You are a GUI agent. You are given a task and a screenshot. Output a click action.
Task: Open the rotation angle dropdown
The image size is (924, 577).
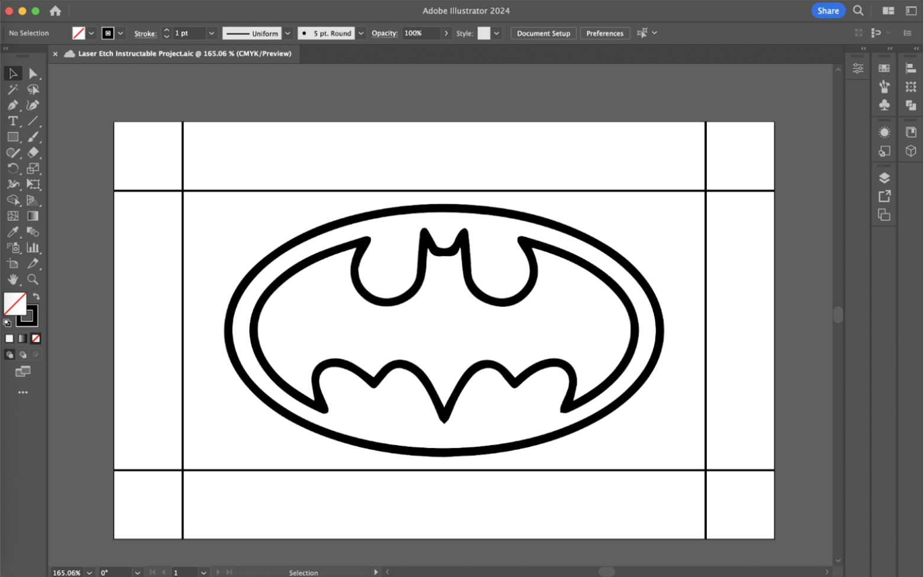pyautogui.click(x=137, y=572)
